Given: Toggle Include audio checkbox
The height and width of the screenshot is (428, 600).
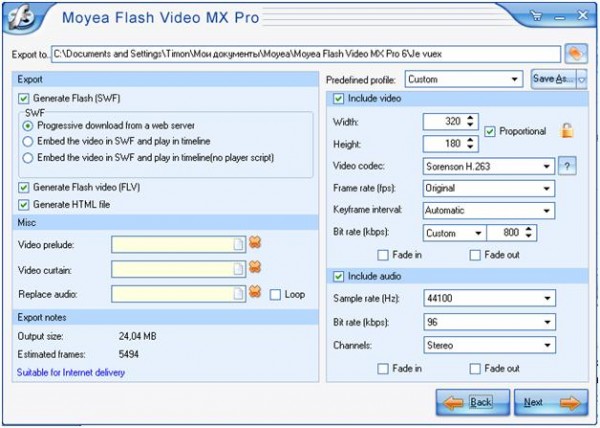Looking at the screenshot, I should [x=338, y=277].
